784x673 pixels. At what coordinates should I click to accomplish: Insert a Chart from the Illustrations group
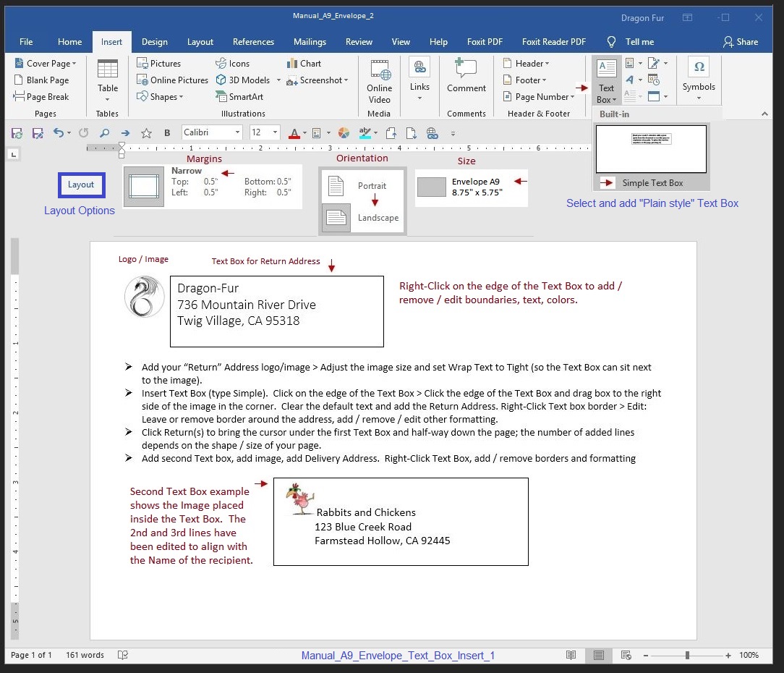tap(304, 63)
